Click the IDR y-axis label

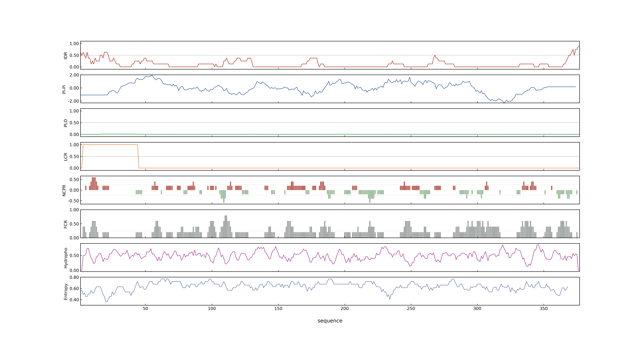[66, 55]
